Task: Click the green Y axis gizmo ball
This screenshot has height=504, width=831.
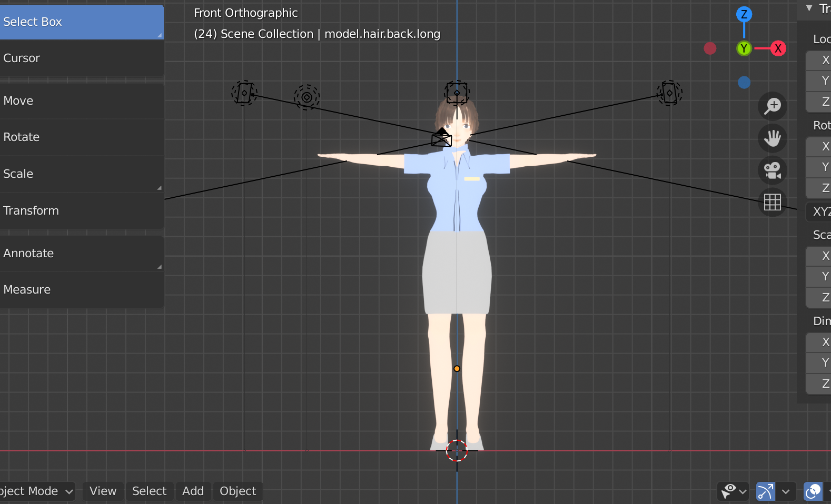Action: [744, 48]
